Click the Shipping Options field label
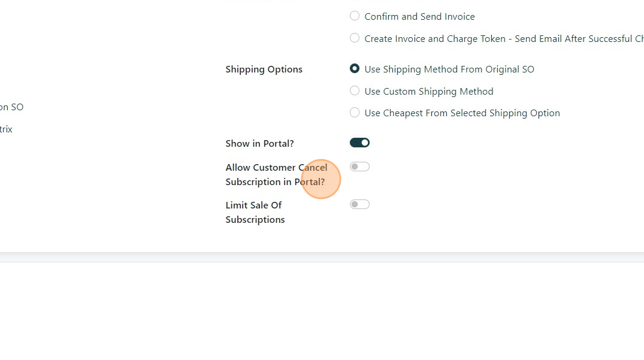This screenshot has width=644, height=360. pyautogui.click(x=264, y=69)
